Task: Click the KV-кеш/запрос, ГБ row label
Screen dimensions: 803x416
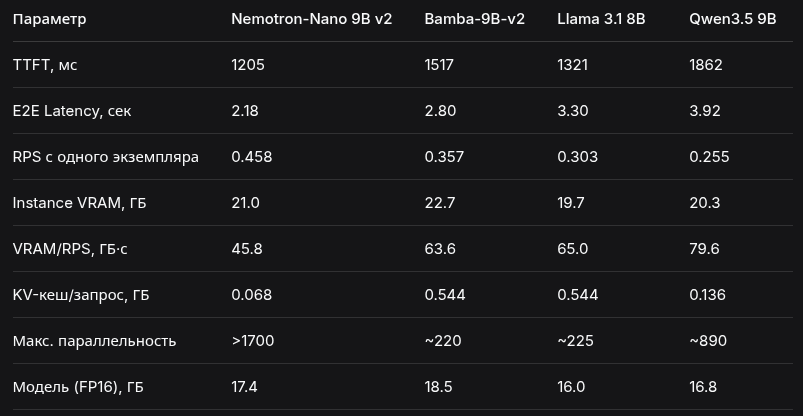Action: [81, 295]
